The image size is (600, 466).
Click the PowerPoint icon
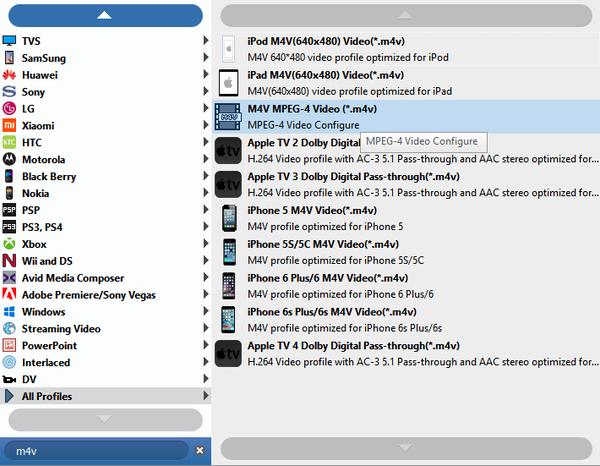9,345
